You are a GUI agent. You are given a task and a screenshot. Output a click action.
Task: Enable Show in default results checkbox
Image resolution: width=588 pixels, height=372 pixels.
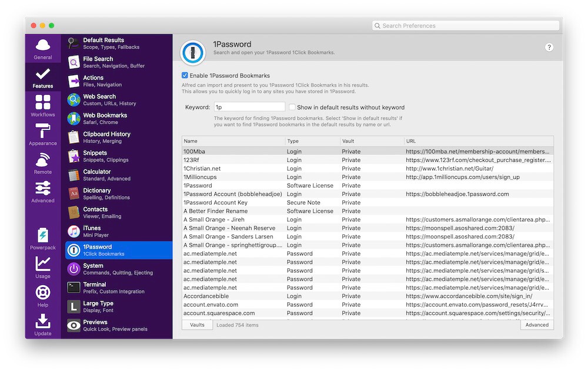point(292,107)
